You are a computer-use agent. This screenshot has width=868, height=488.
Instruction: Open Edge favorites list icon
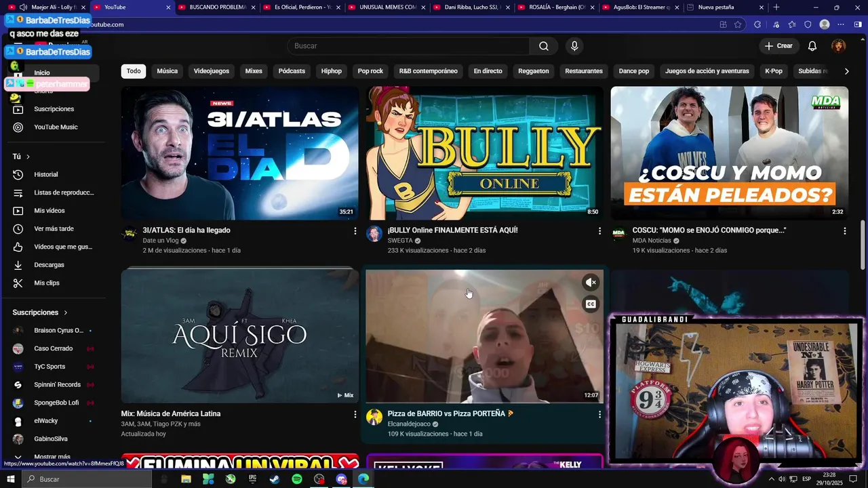pyautogui.click(x=791, y=24)
